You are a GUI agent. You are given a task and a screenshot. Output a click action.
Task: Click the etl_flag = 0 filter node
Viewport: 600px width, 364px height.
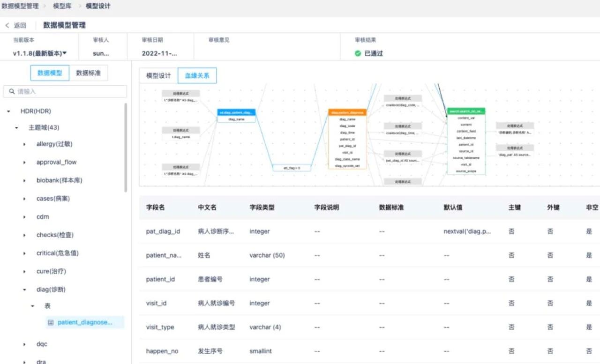[292, 167]
